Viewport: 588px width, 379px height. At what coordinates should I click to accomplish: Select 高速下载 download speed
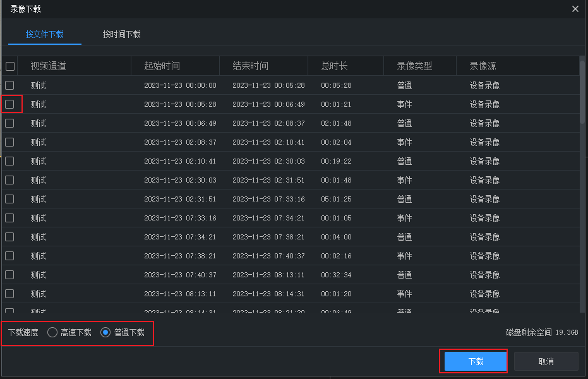[x=52, y=332]
